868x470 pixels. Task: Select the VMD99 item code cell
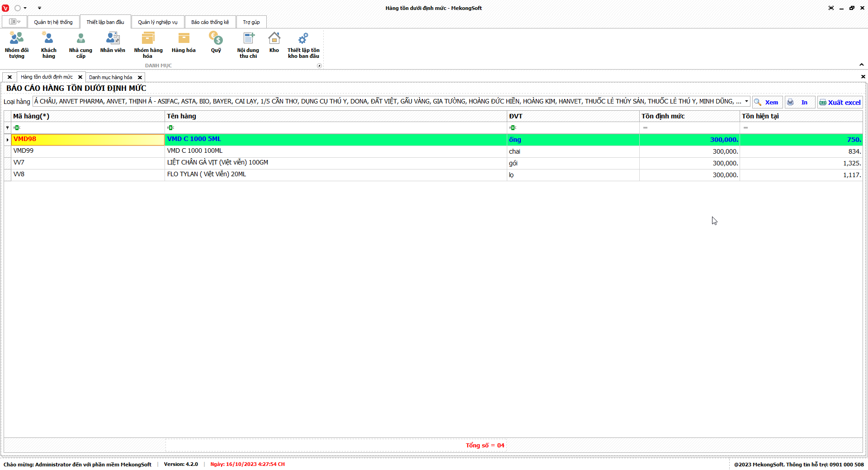[88, 151]
